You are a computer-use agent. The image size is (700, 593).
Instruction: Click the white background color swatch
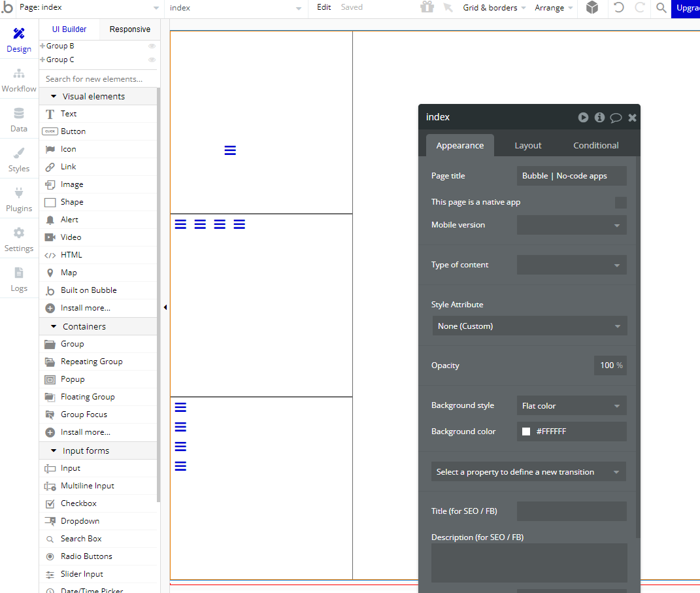pos(526,432)
